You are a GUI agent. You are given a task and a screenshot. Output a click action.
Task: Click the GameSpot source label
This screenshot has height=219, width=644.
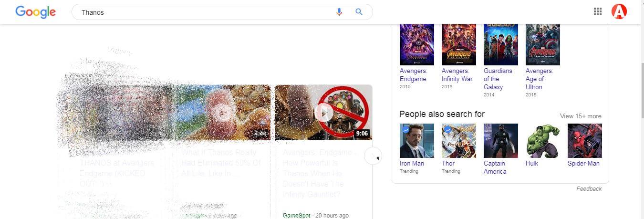(x=296, y=216)
